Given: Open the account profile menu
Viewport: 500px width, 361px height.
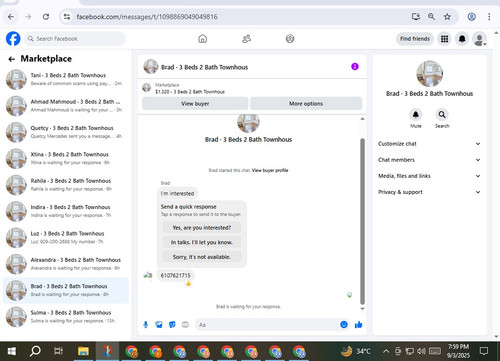Looking at the screenshot, I should point(479,39).
